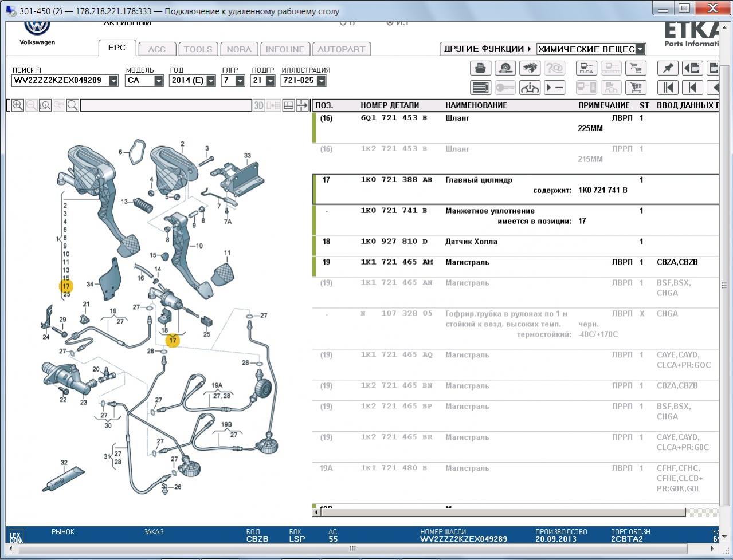Viewport: 733px width, 560px height.
Task: Select the EPC tab
Action: click(117, 48)
